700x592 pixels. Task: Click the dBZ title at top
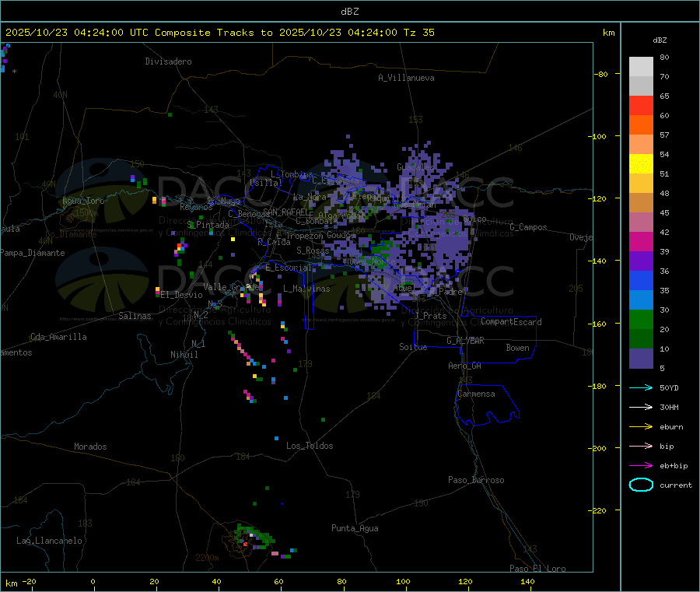(x=349, y=12)
